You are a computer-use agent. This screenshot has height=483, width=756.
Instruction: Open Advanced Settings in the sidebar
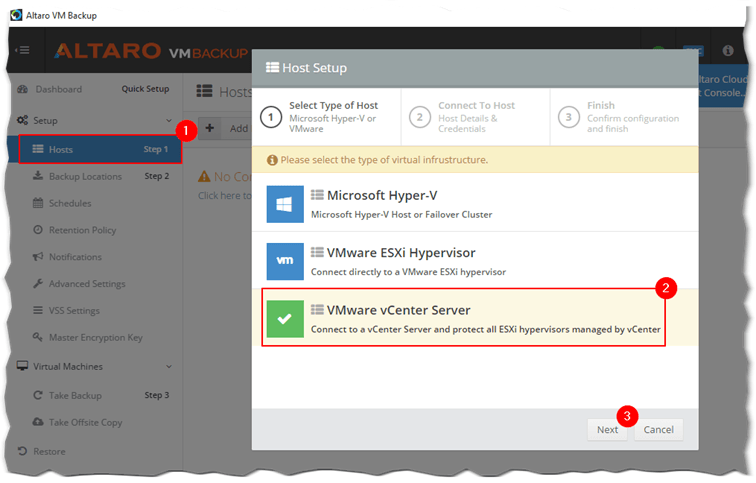click(87, 284)
